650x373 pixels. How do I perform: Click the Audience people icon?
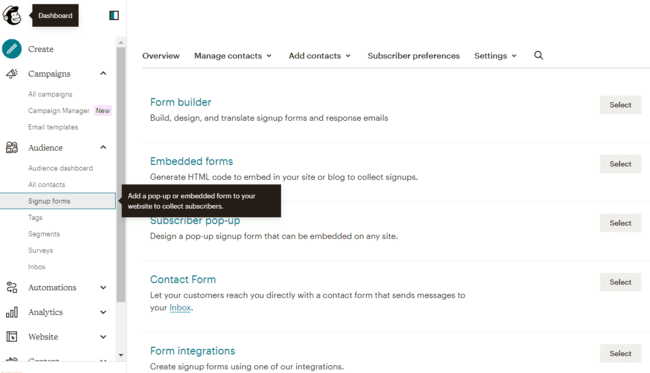pos(12,148)
